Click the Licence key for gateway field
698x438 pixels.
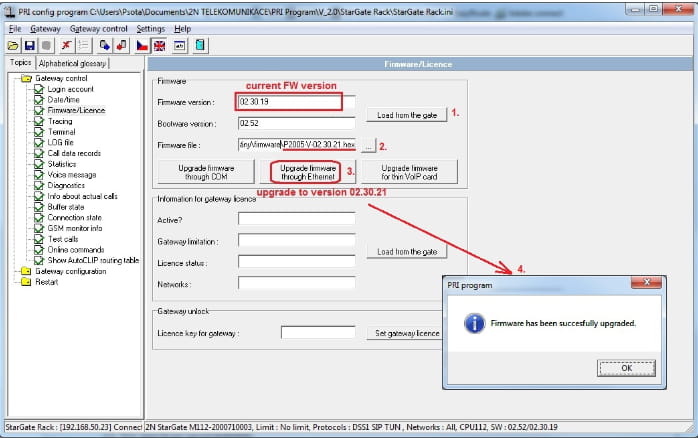(x=318, y=333)
